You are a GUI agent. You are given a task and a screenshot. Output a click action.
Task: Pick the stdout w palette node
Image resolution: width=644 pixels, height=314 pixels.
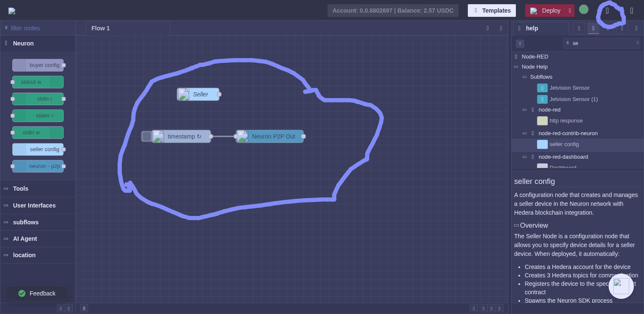38,82
